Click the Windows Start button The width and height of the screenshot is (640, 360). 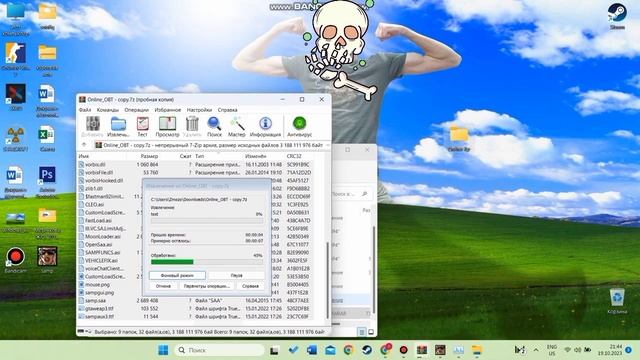(163, 350)
